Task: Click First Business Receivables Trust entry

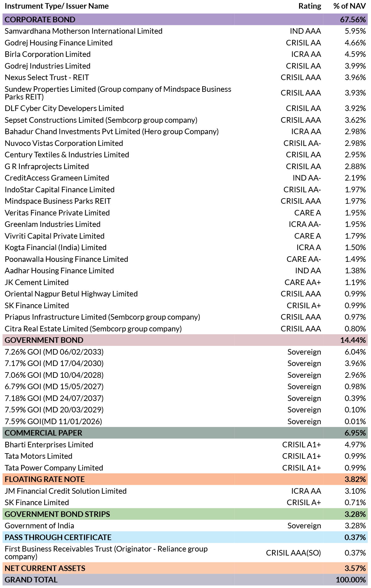Action: point(106,553)
